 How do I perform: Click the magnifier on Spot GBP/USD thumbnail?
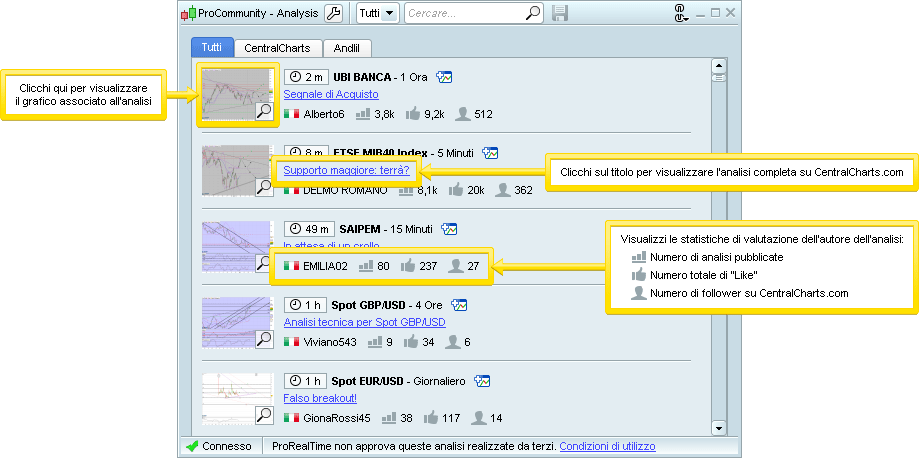[x=264, y=339]
